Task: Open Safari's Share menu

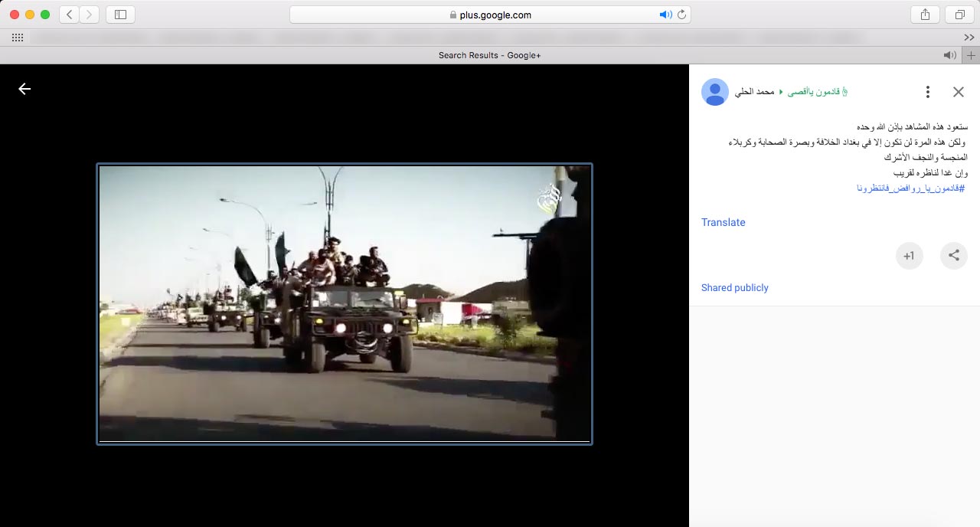Action: click(x=925, y=15)
